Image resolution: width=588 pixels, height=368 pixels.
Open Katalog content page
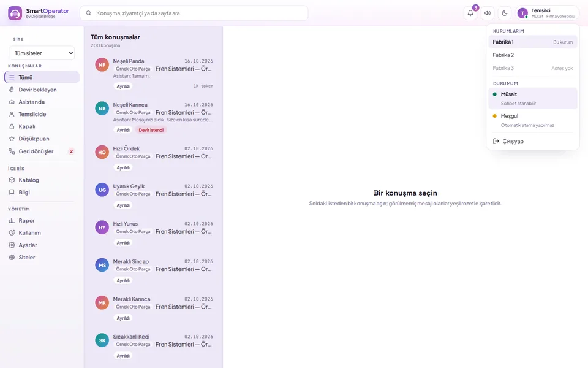(42, 180)
